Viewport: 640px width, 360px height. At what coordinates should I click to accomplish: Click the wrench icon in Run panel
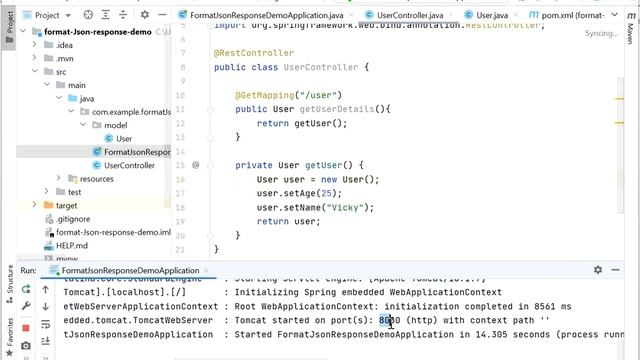click(26, 306)
